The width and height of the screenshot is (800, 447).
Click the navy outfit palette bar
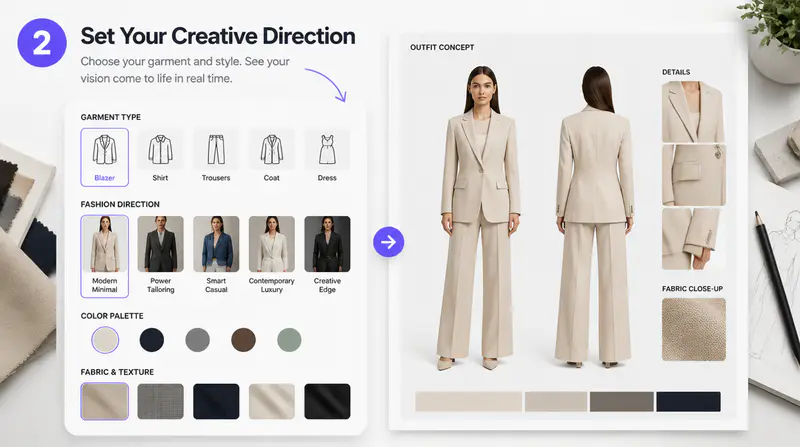point(688,402)
